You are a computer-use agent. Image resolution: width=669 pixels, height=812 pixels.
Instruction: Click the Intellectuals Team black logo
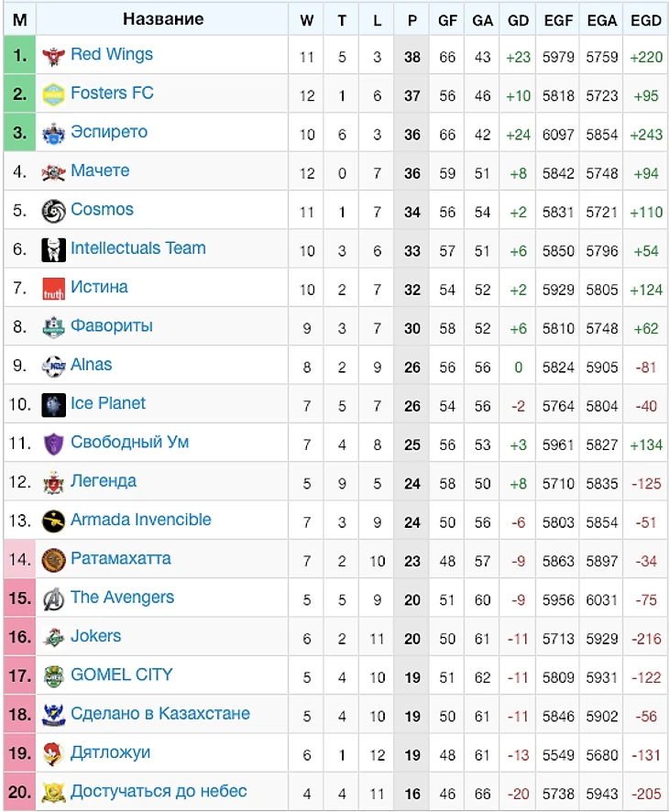(x=53, y=250)
